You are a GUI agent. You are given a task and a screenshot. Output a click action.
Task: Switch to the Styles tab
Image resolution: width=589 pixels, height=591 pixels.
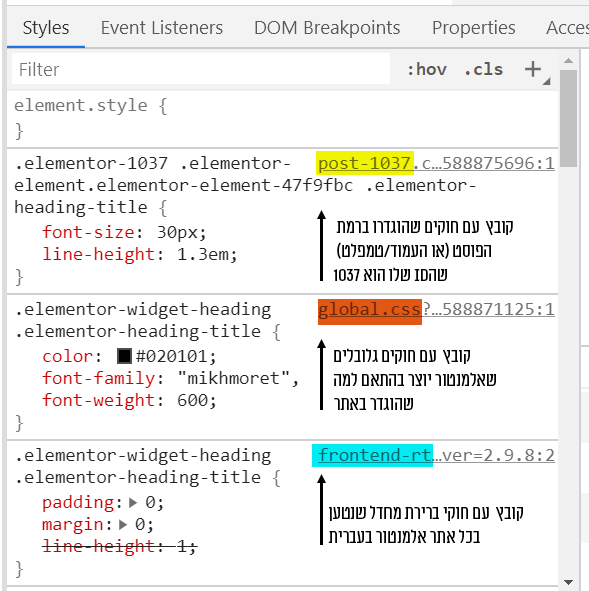[x=46, y=28]
